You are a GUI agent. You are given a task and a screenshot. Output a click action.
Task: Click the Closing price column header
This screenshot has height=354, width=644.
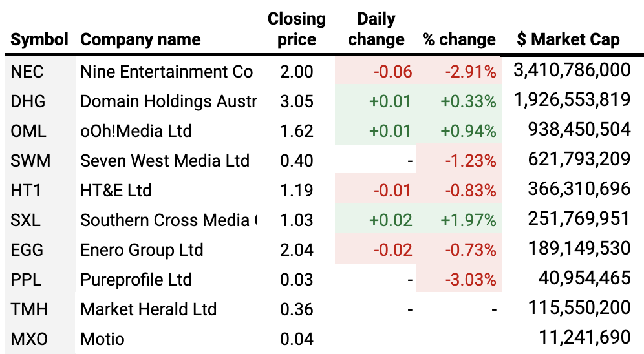click(297, 30)
